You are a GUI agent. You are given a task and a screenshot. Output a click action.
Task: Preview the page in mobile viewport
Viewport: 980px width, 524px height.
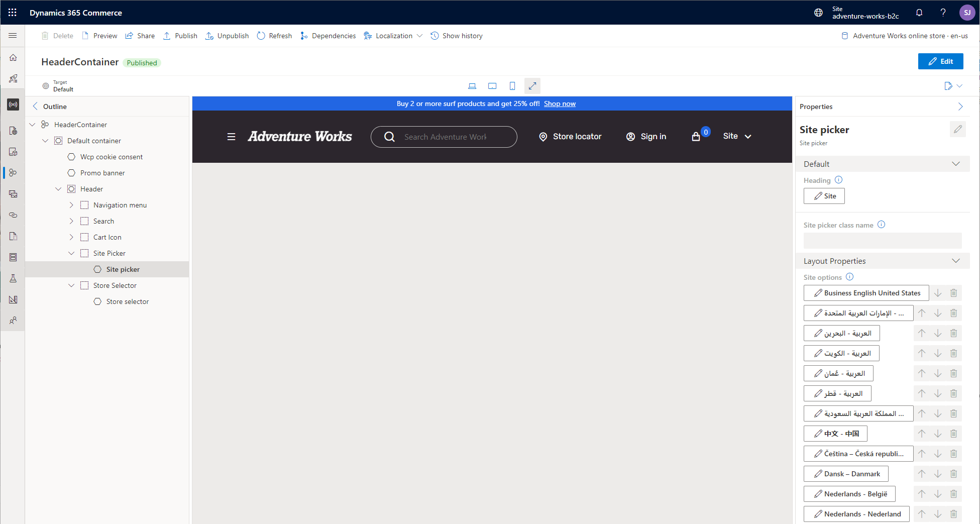pyautogui.click(x=512, y=86)
